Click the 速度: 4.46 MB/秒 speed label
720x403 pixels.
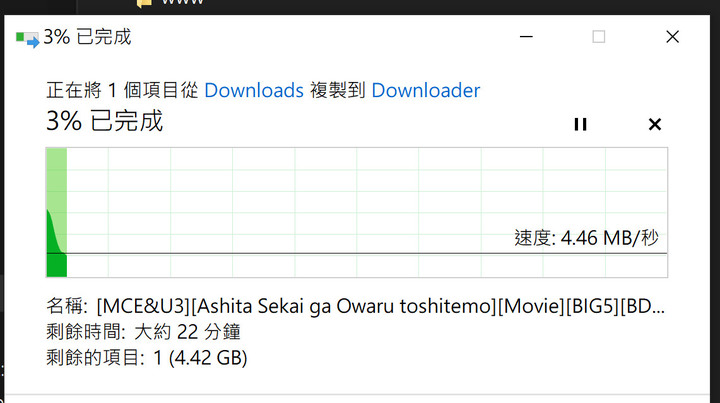coord(586,238)
